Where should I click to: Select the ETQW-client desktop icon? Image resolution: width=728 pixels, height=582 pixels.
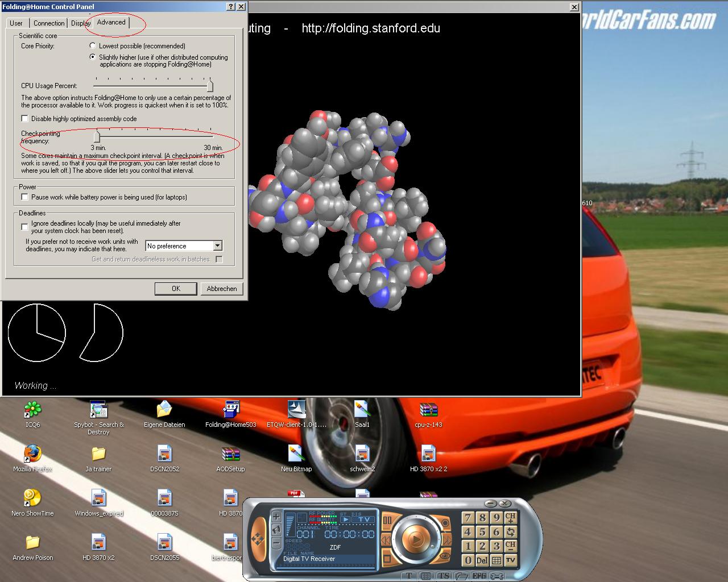click(296, 414)
